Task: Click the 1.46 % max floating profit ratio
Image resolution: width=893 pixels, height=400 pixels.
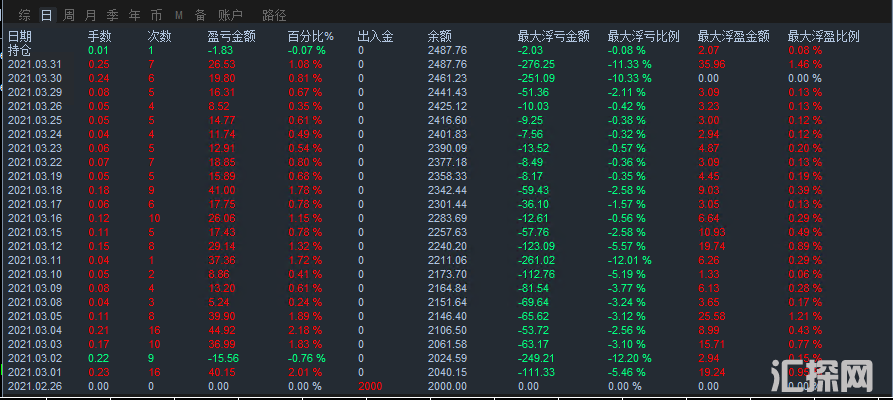Action: point(805,64)
